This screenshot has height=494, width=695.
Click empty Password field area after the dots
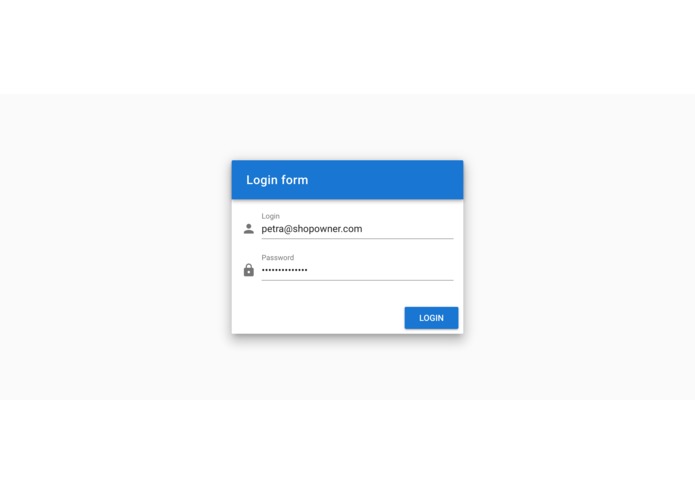[x=380, y=270]
